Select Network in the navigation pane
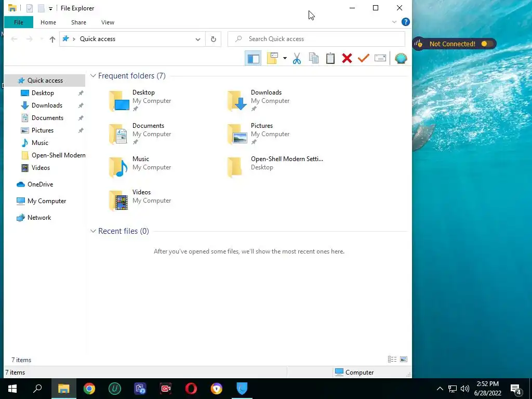The width and height of the screenshot is (532, 399). 39,218
